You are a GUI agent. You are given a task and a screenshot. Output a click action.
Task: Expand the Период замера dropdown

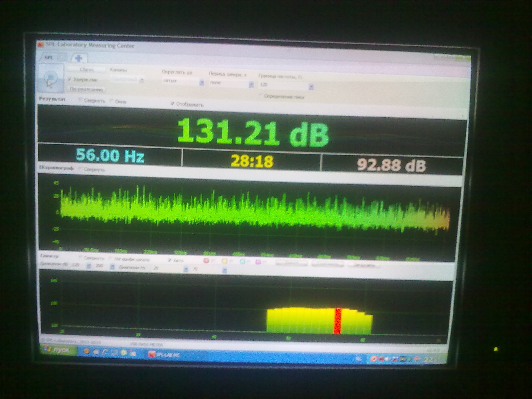pyautogui.click(x=251, y=84)
